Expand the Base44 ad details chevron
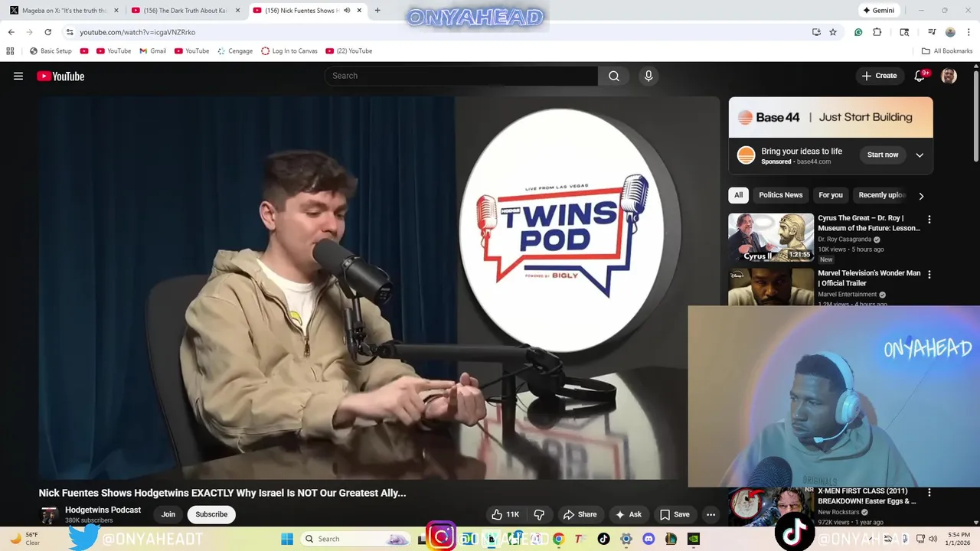 (x=920, y=155)
